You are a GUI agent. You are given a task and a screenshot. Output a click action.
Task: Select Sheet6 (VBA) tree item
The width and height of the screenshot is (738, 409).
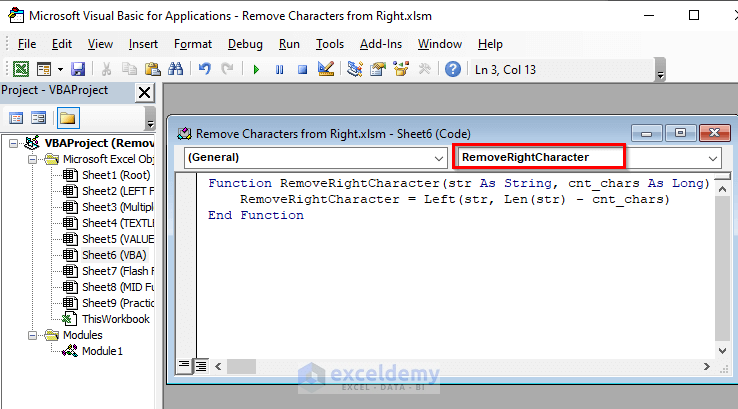tap(114, 255)
